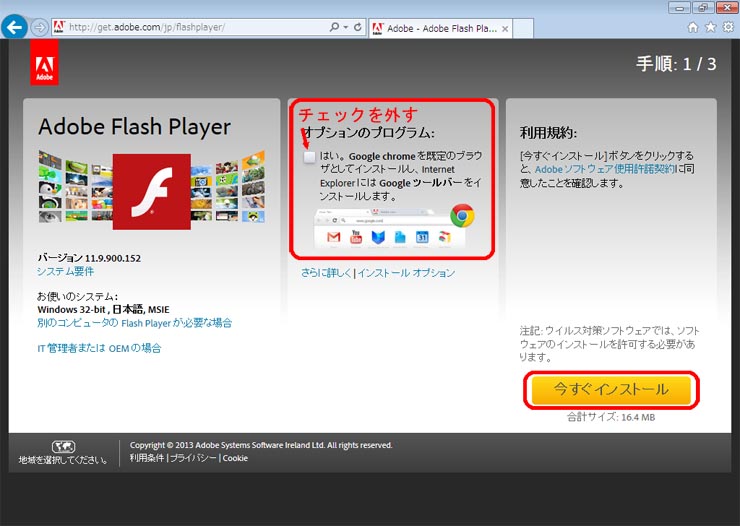Open Adobe ソフトウェア使用許諾契約 link

pyautogui.click(x=605, y=169)
